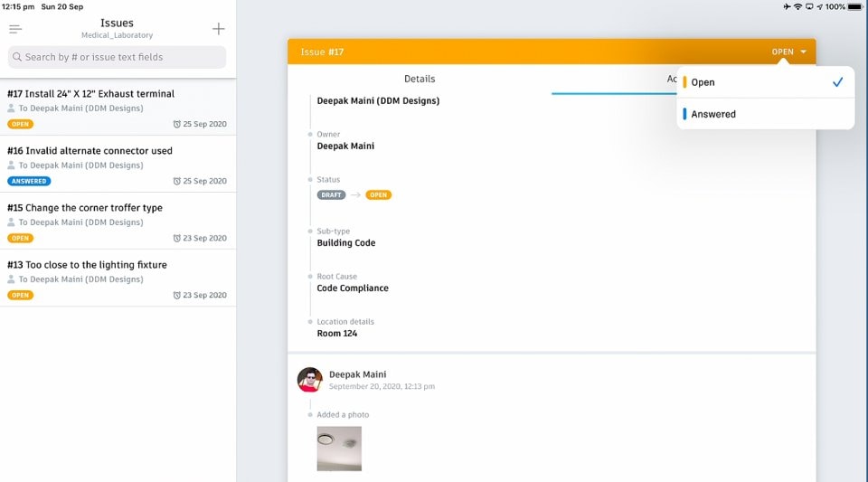Click the Issue #17 header title
Viewport: 868px width, 482px height.
[x=322, y=52]
